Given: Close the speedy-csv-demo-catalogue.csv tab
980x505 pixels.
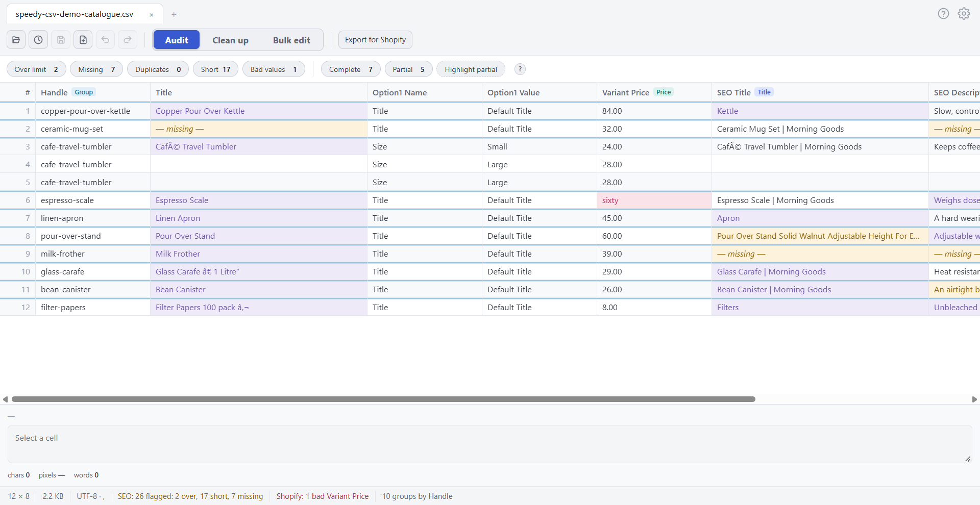Looking at the screenshot, I should coord(152,15).
